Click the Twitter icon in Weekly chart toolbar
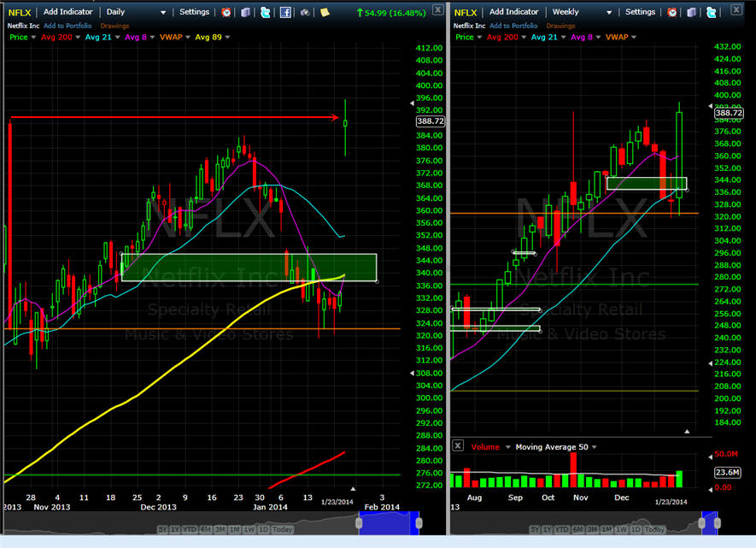756x548 pixels. 712,12
